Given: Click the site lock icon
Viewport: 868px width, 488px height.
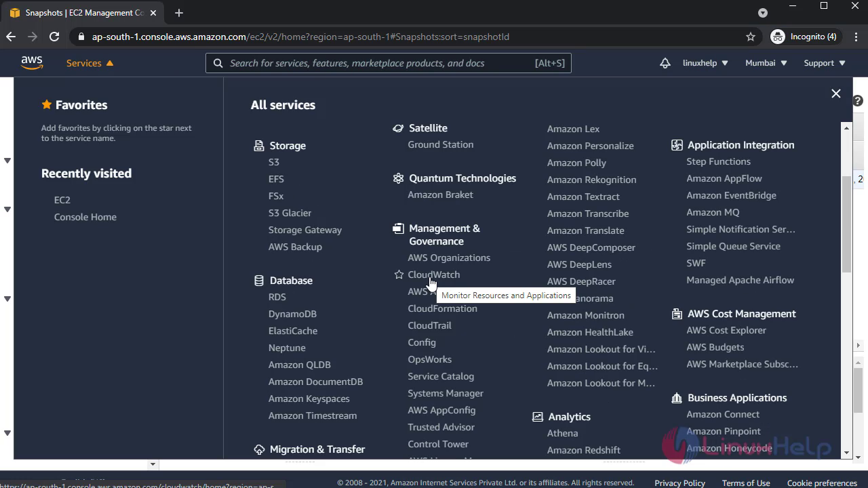Looking at the screenshot, I should point(81,37).
